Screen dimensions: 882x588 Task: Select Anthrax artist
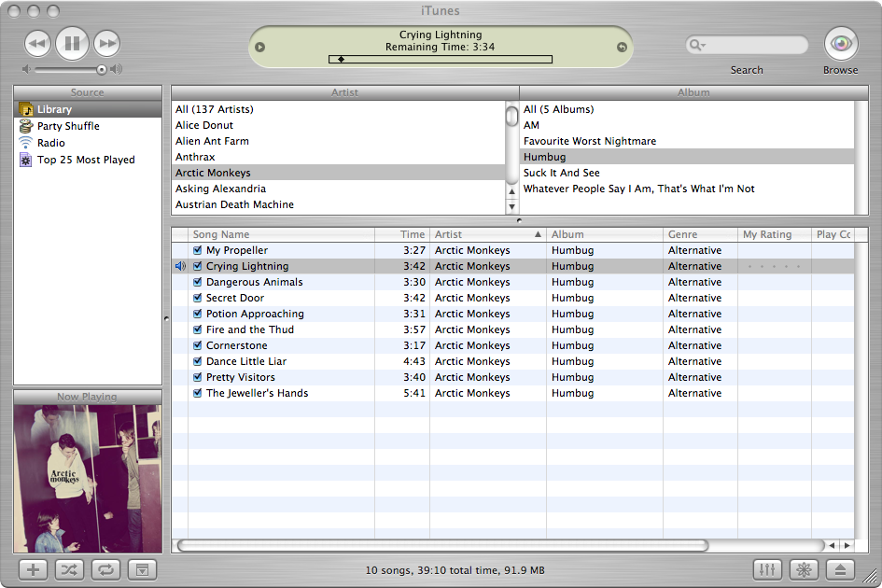pyautogui.click(x=339, y=157)
